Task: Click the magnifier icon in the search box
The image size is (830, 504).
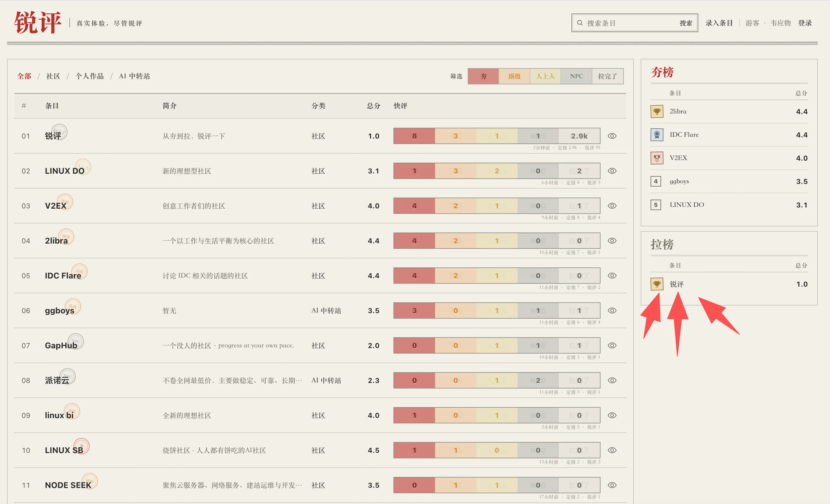Action: tap(580, 23)
